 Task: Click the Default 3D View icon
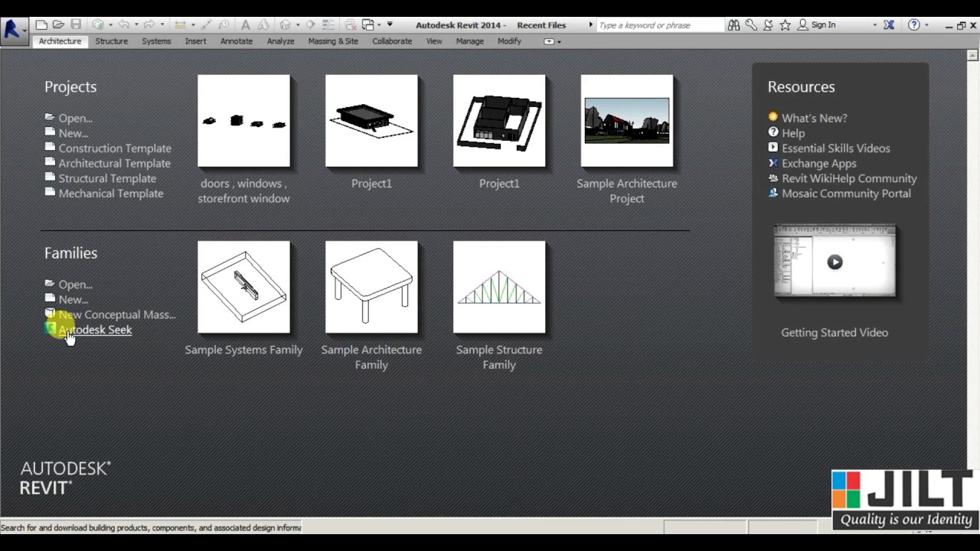[x=284, y=24]
